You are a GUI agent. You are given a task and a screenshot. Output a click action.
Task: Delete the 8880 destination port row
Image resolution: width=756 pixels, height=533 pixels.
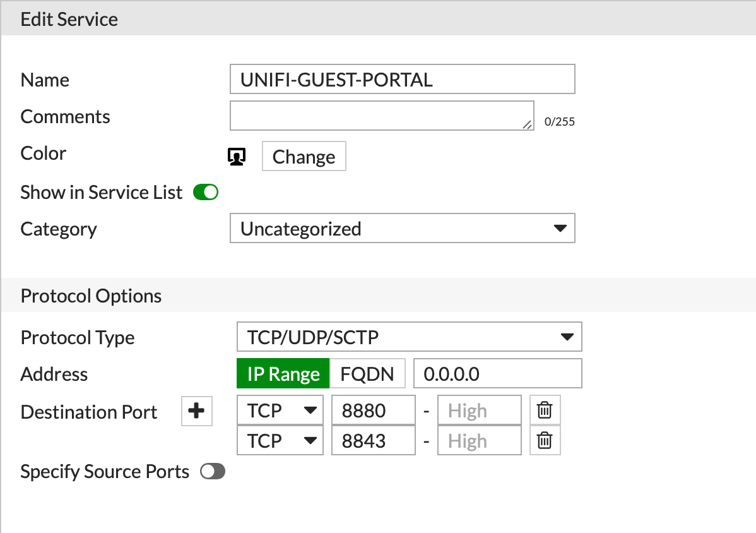click(x=545, y=410)
